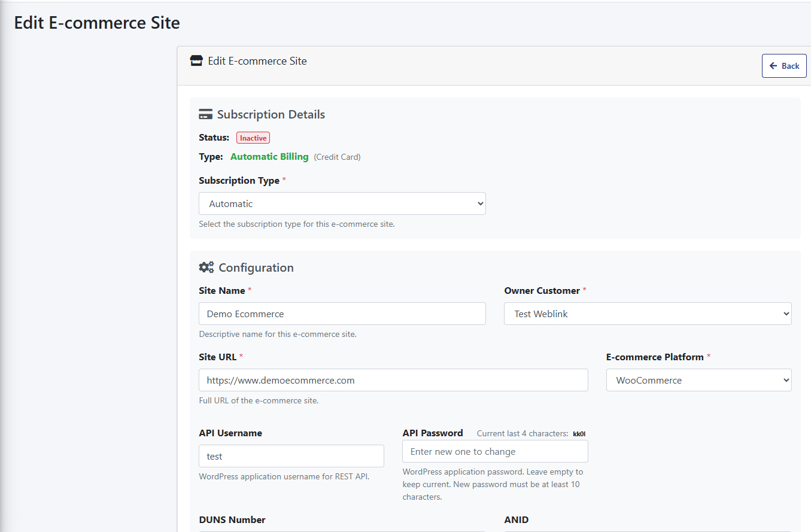Click the red Inactive status badge
Screen dimensions: 811x532
coord(253,138)
